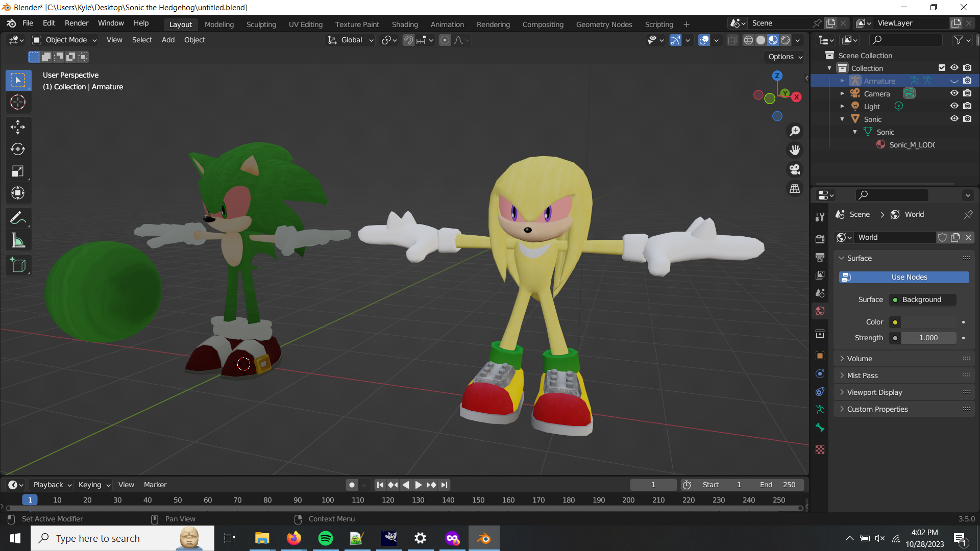This screenshot has width=980, height=551.
Task: Switch to the Animation workspace tab
Action: coord(447,24)
